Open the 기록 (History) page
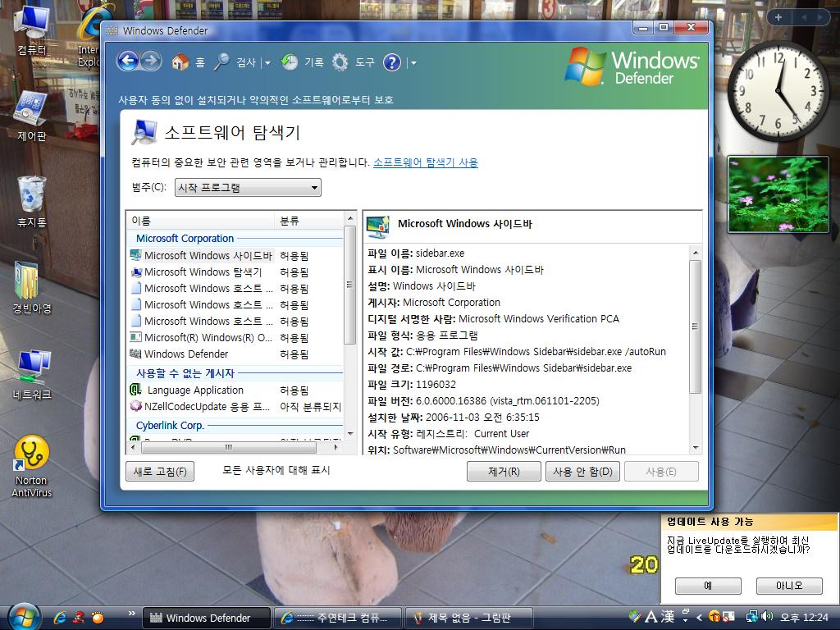This screenshot has width=840, height=630. click(x=303, y=62)
